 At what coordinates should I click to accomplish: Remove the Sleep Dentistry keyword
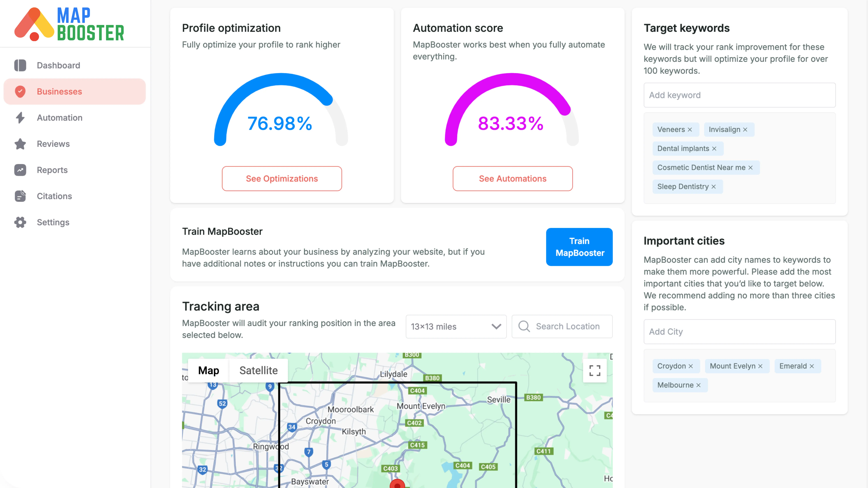point(713,187)
